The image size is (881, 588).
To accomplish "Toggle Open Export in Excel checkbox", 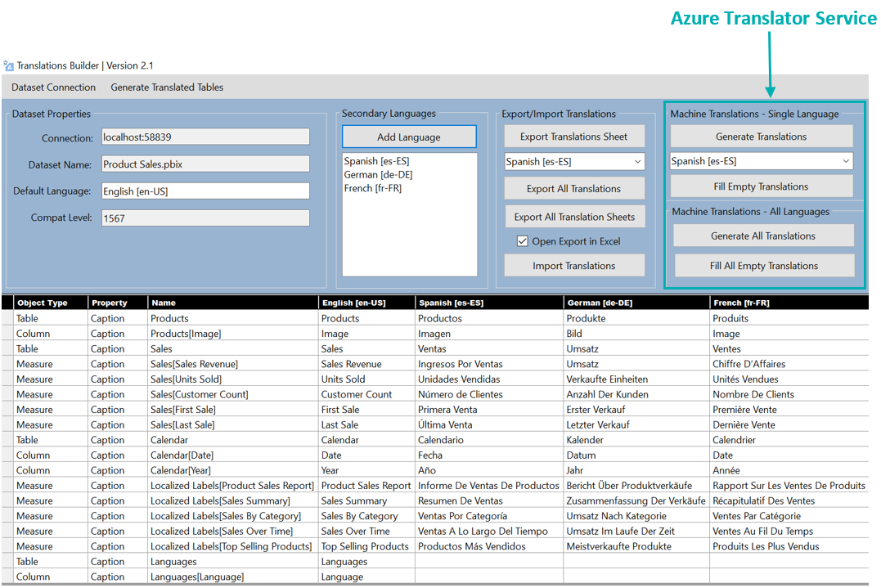I will (x=523, y=241).
